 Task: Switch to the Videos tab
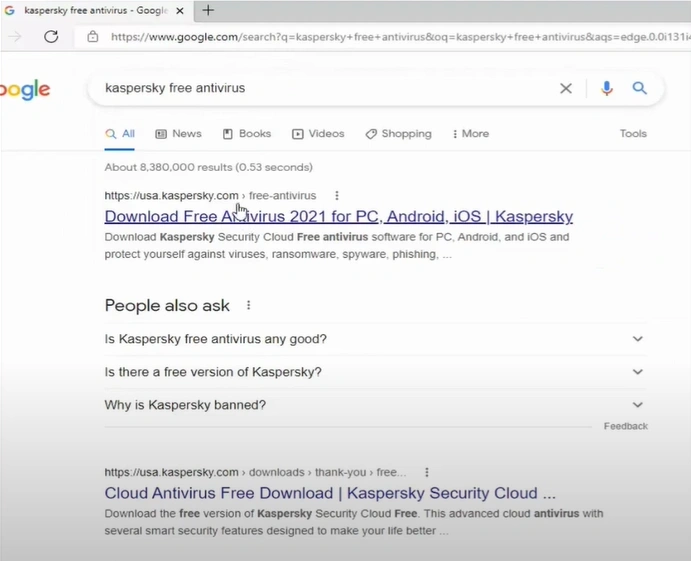point(318,134)
